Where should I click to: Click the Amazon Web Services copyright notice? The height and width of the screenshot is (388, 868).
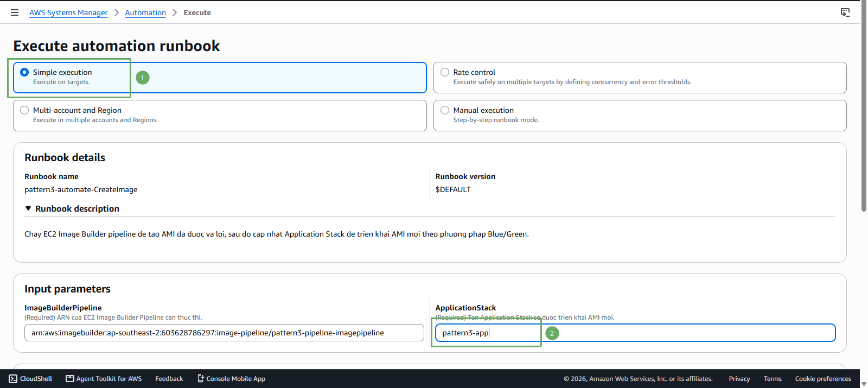point(638,379)
